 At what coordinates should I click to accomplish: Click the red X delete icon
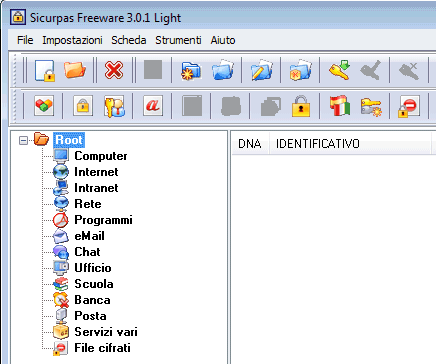pyautogui.click(x=114, y=70)
